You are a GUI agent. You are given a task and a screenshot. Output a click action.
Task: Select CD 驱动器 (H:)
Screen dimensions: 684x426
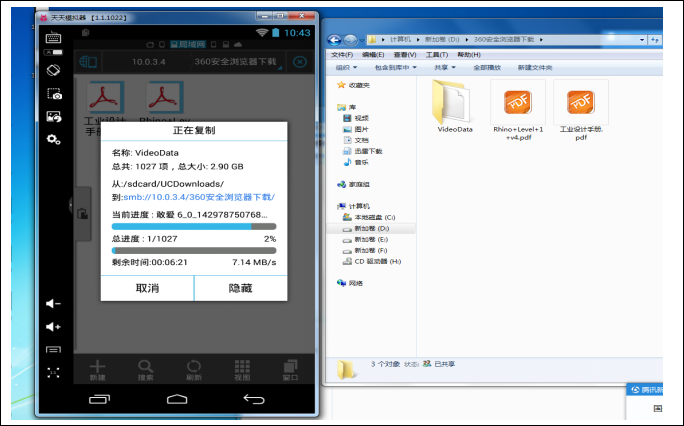372,261
